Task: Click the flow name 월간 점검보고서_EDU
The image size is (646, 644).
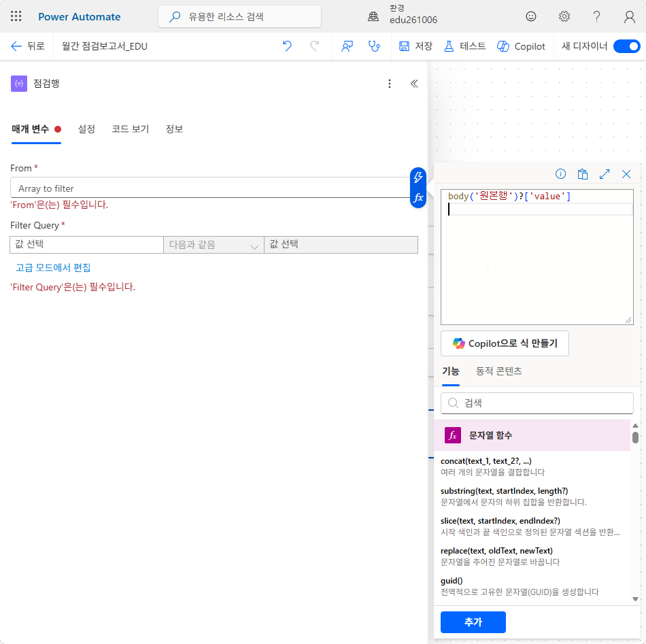Action: [x=105, y=46]
